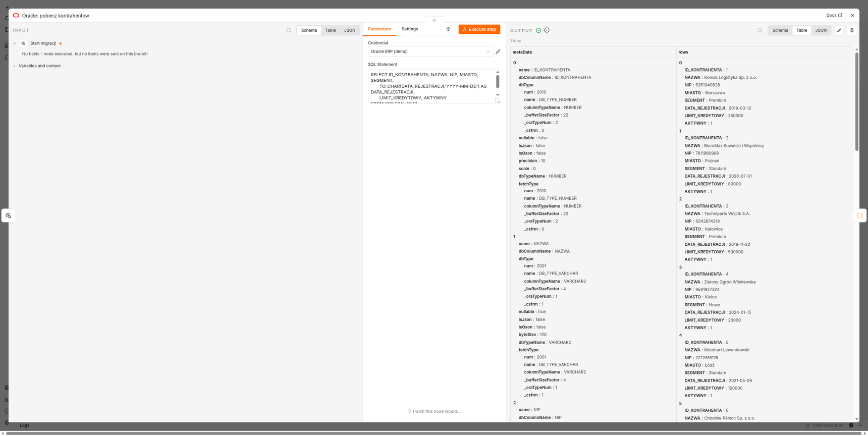Search the output panel data
The image size is (868, 436).
(760, 30)
